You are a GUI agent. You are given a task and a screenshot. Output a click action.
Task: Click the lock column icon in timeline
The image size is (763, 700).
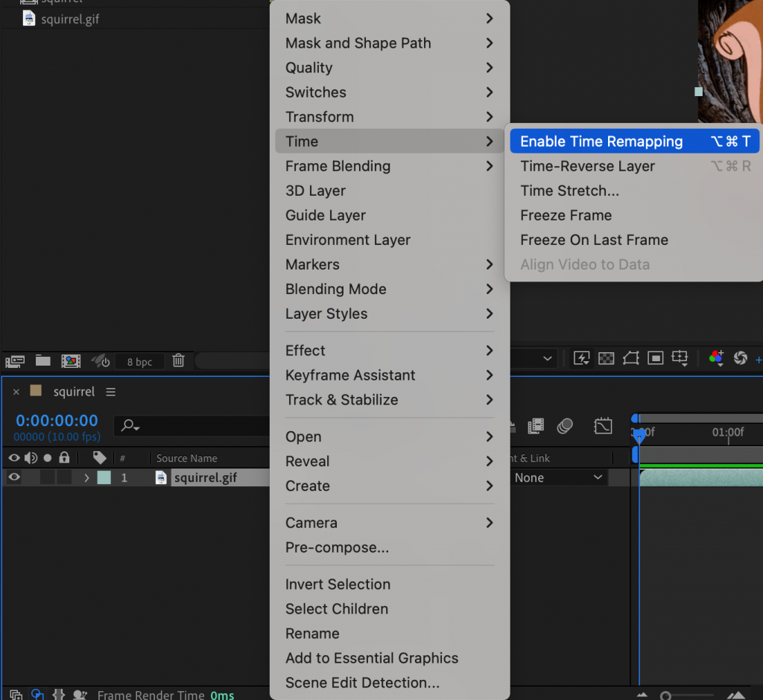tap(64, 458)
